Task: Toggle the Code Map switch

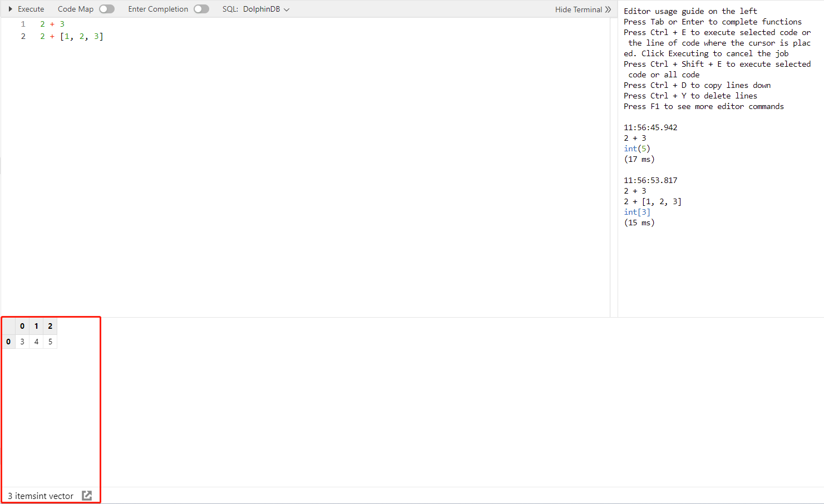Action: [x=106, y=9]
